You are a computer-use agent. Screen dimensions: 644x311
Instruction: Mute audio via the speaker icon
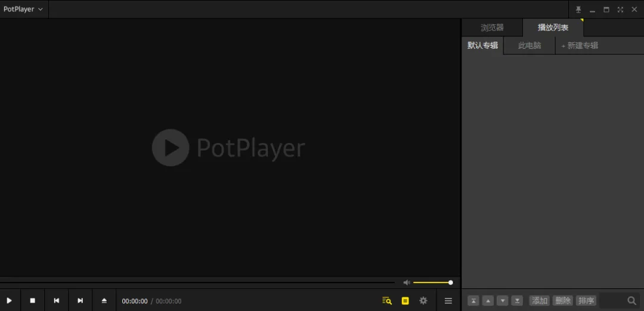tap(407, 282)
